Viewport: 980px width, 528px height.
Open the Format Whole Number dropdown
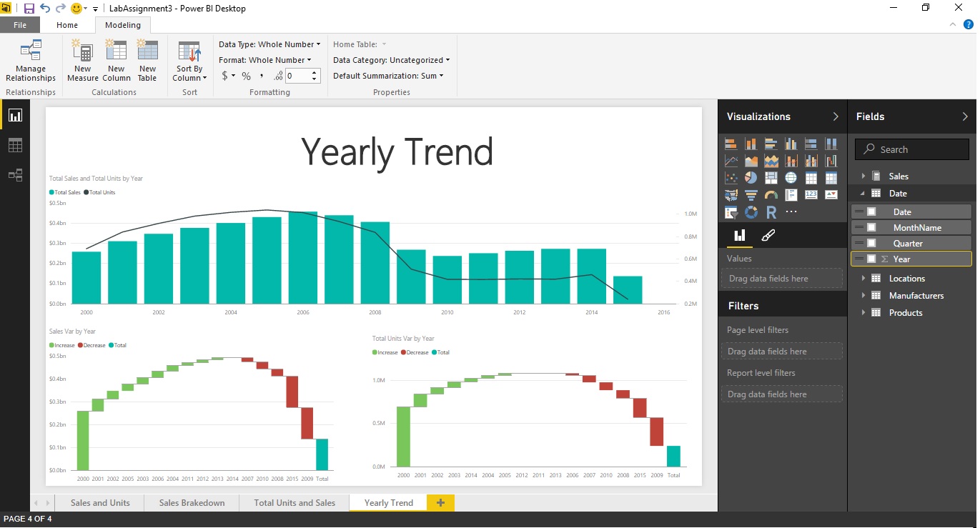[264, 60]
